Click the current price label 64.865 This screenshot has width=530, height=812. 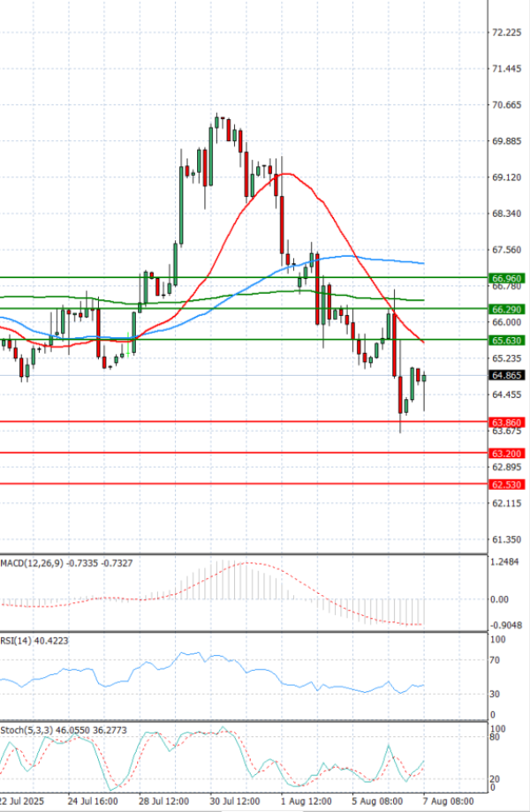click(507, 375)
